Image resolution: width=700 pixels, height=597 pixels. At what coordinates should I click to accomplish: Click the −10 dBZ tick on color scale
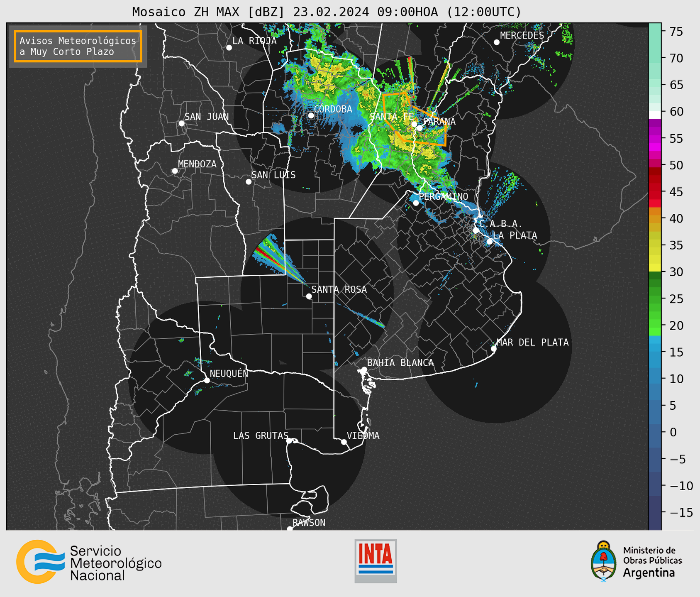click(x=680, y=486)
